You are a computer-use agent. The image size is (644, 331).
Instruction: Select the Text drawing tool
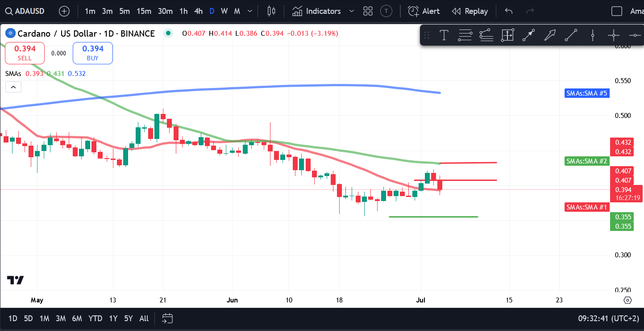[444, 35]
